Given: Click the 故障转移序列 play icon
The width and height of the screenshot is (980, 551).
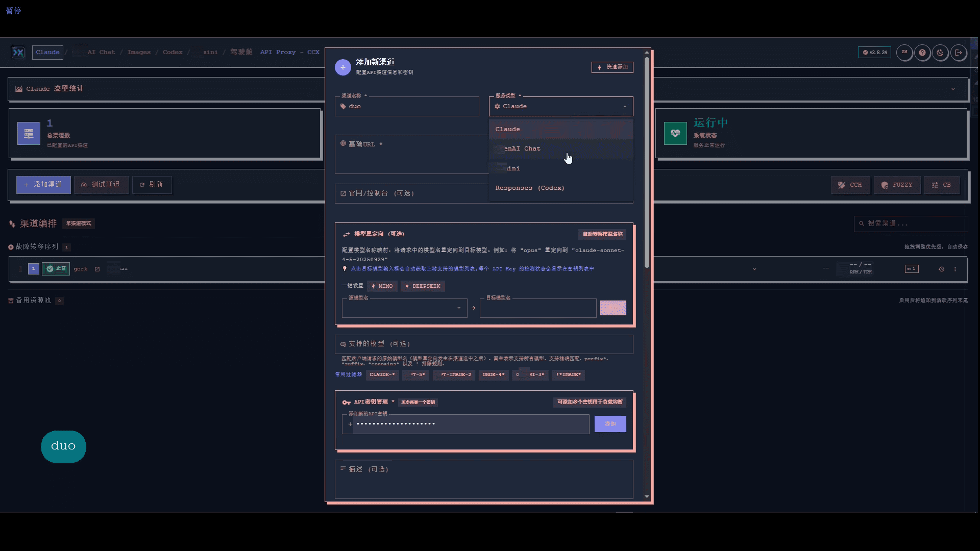Looking at the screenshot, I should [x=11, y=247].
